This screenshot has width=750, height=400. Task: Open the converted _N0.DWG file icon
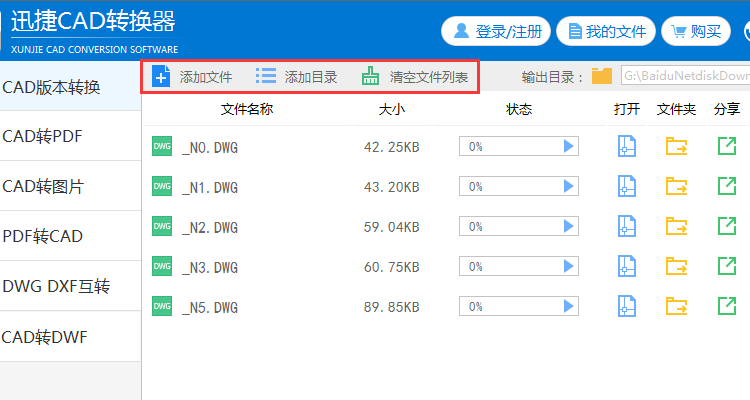click(x=627, y=146)
